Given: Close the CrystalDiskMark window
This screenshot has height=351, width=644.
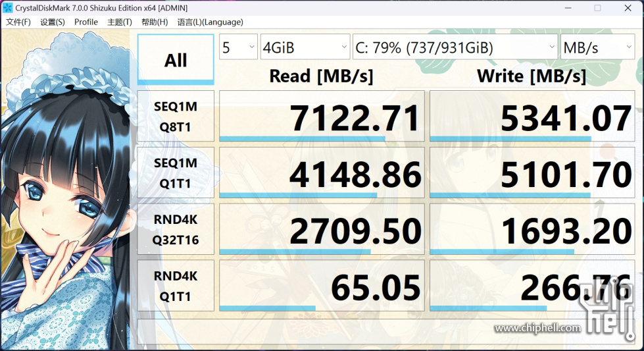Looking at the screenshot, I should coord(628,8).
